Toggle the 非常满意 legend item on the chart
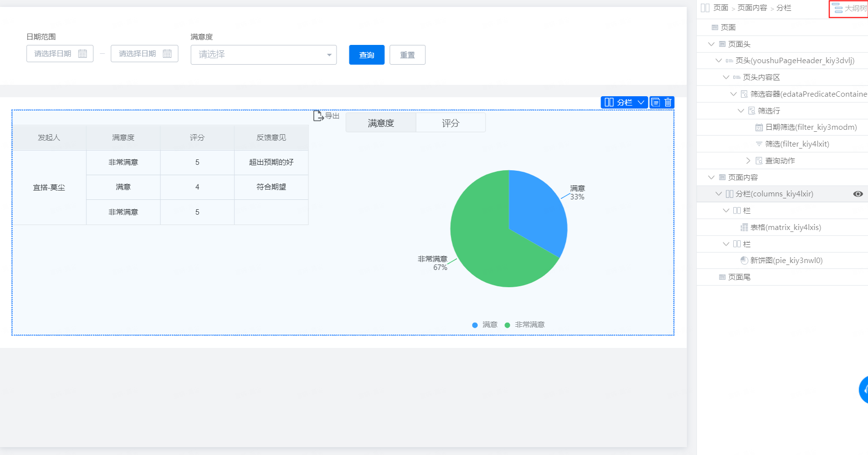 click(525, 325)
